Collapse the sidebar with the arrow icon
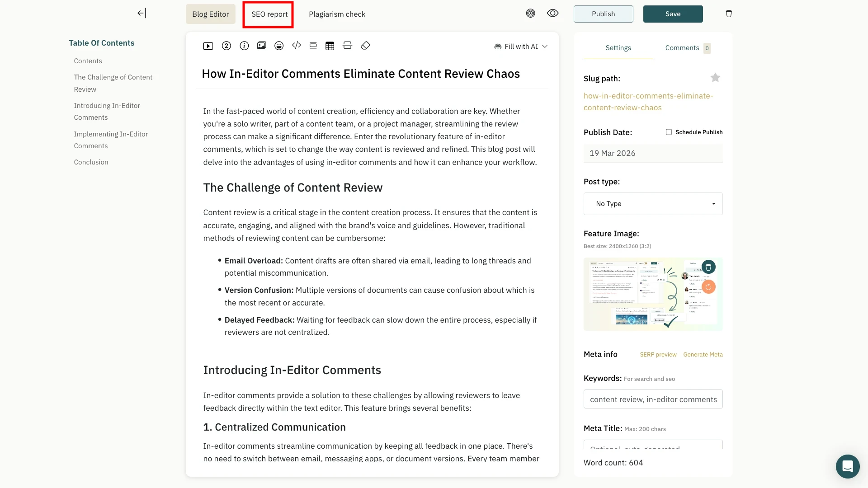Viewport: 868px width, 488px height. click(142, 13)
